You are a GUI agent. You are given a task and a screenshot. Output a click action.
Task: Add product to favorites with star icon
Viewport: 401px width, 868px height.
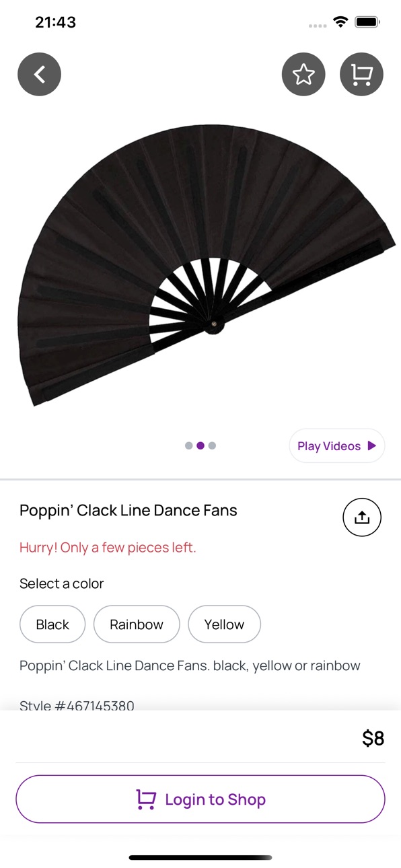(x=303, y=74)
